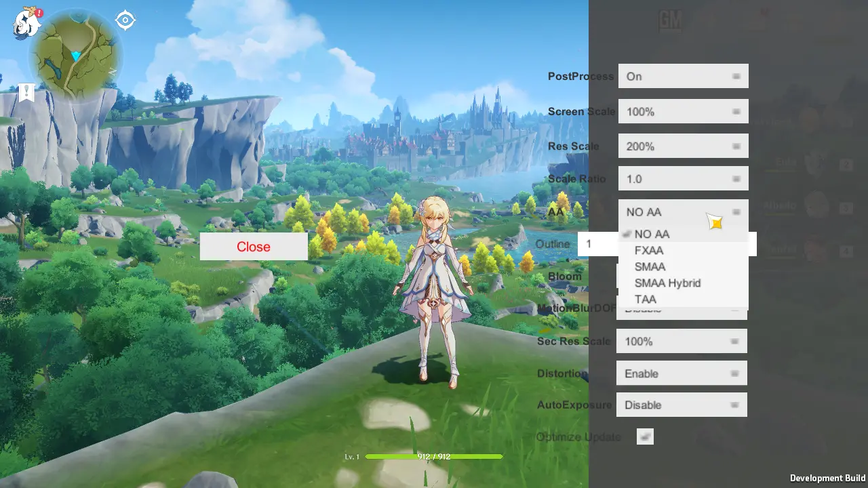The width and height of the screenshot is (868, 488).
Task: Click the Outline label
Action: click(x=553, y=243)
